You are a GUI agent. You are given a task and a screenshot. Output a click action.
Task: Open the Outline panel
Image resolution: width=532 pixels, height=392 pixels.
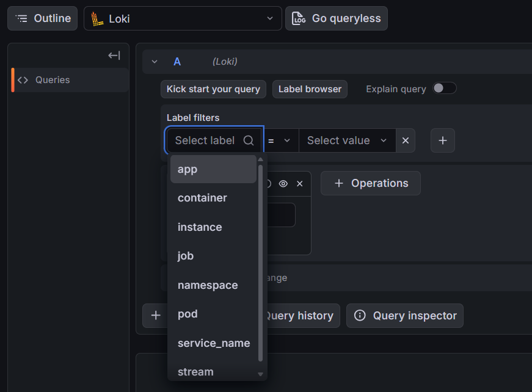pos(42,18)
